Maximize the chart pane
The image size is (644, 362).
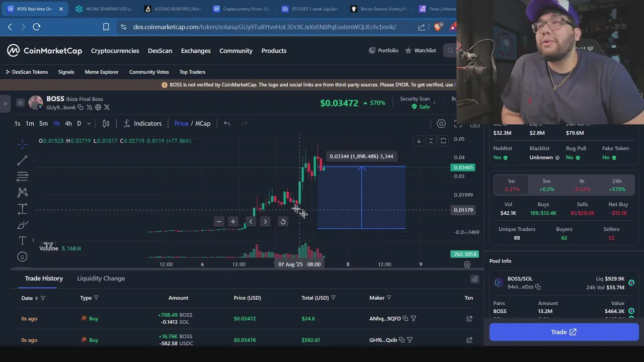pyautogui.click(x=443, y=141)
